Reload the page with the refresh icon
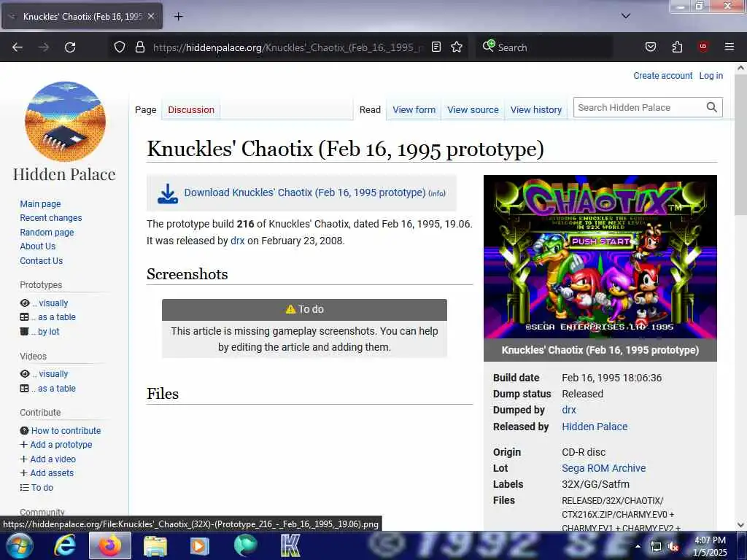This screenshot has width=747, height=560. coord(70,47)
